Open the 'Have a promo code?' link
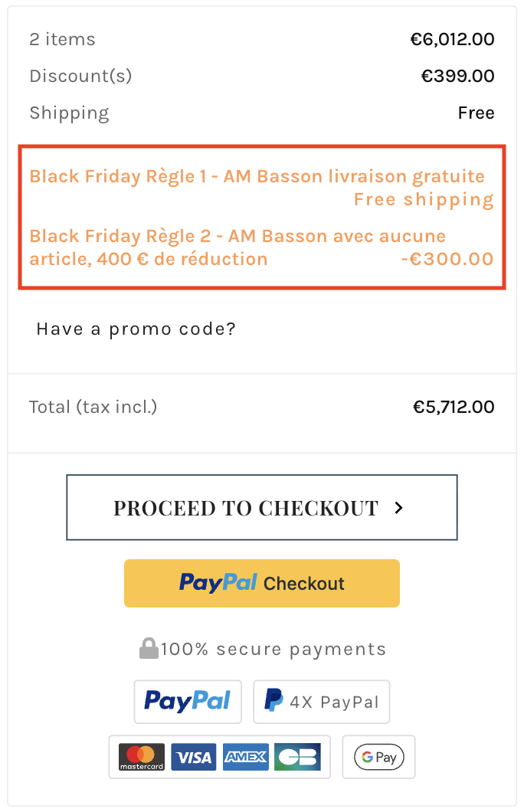 (x=136, y=329)
